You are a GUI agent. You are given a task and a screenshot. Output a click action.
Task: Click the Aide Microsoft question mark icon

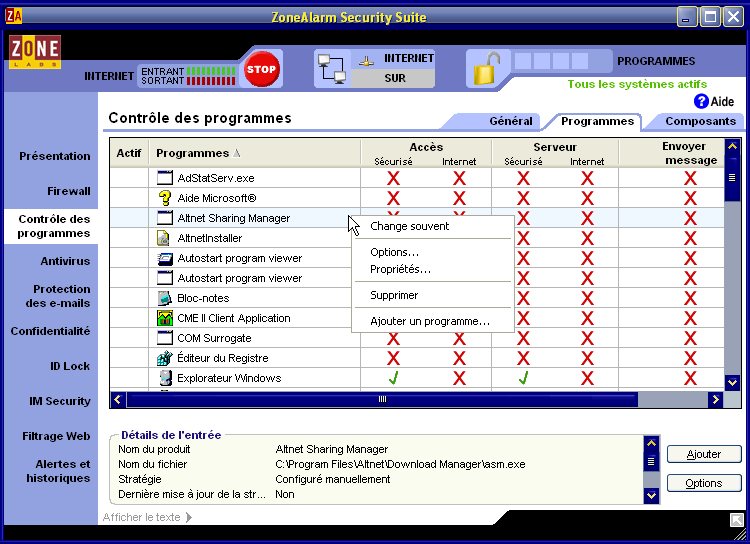(x=165, y=198)
